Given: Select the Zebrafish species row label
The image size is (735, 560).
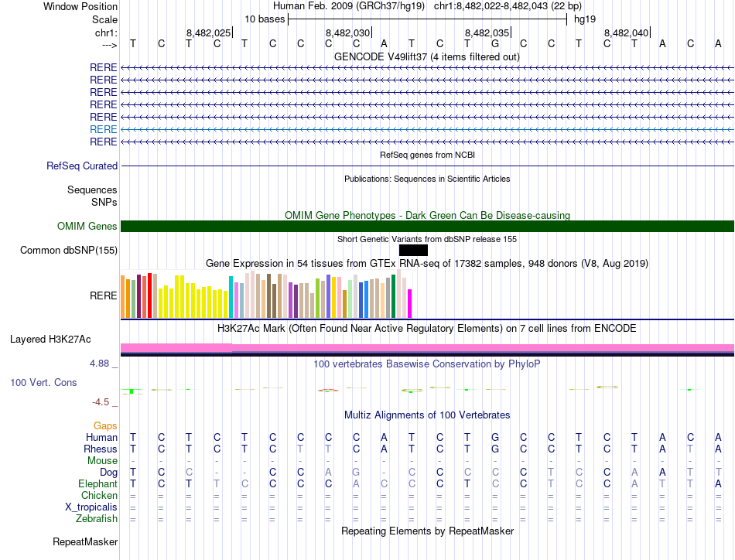Looking at the screenshot, I should [x=97, y=518].
